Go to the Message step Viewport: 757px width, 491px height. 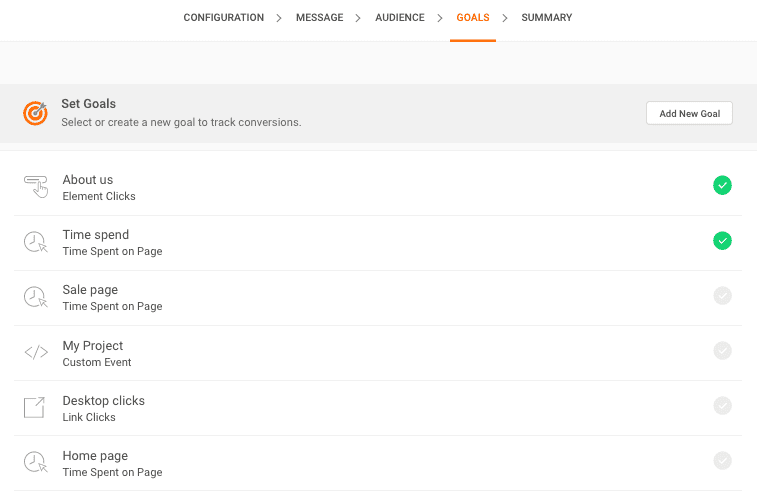[319, 18]
